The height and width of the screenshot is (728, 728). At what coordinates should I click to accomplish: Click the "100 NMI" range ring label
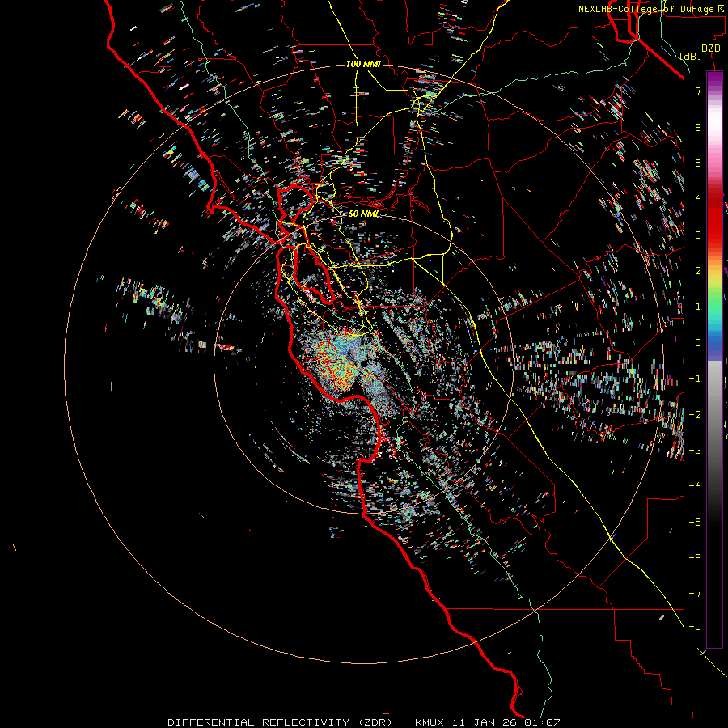tap(363, 64)
